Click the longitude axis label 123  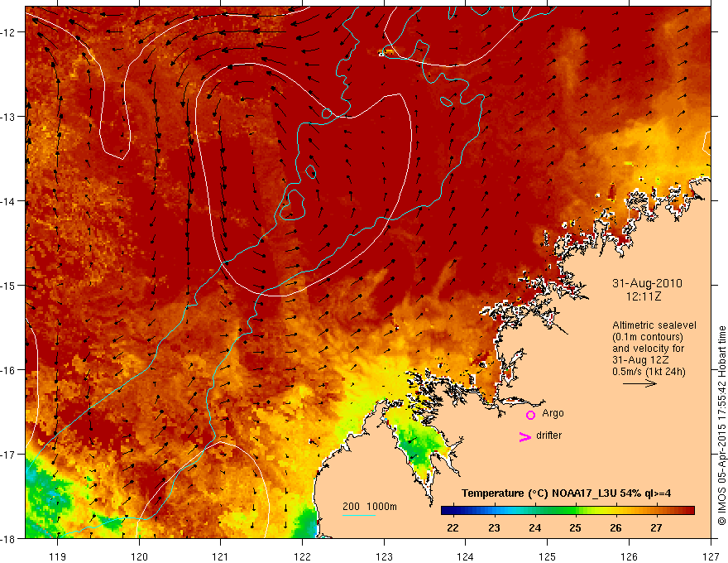point(384,556)
